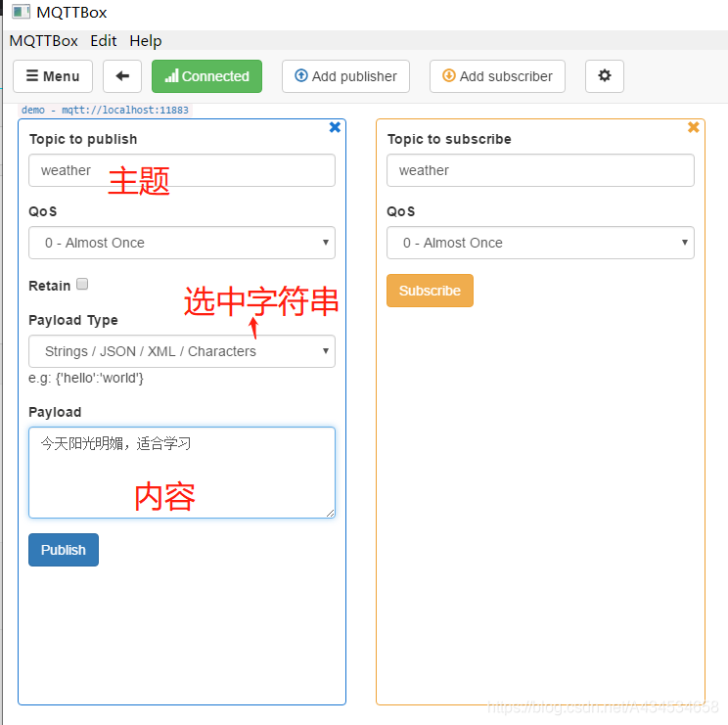Click the Payload Type label
This screenshot has height=725, width=728.
pyautogui.click(x=73, y=320)
